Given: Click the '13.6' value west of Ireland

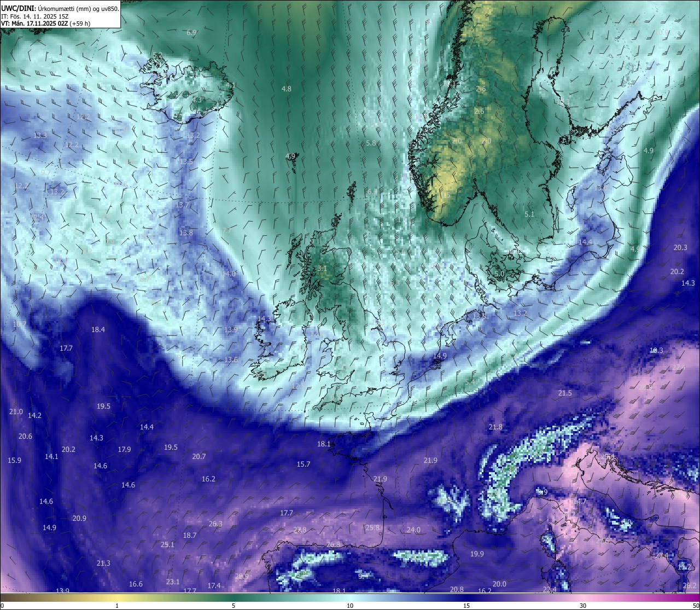Looking at the screenshot, I should [x=231, y=360].
